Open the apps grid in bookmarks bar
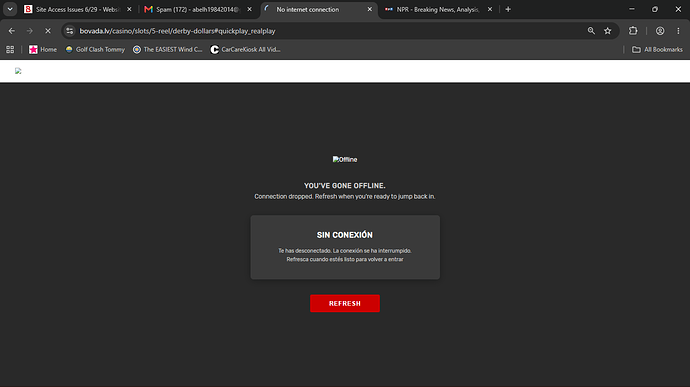690x387 pixels. tap(10, 49)
